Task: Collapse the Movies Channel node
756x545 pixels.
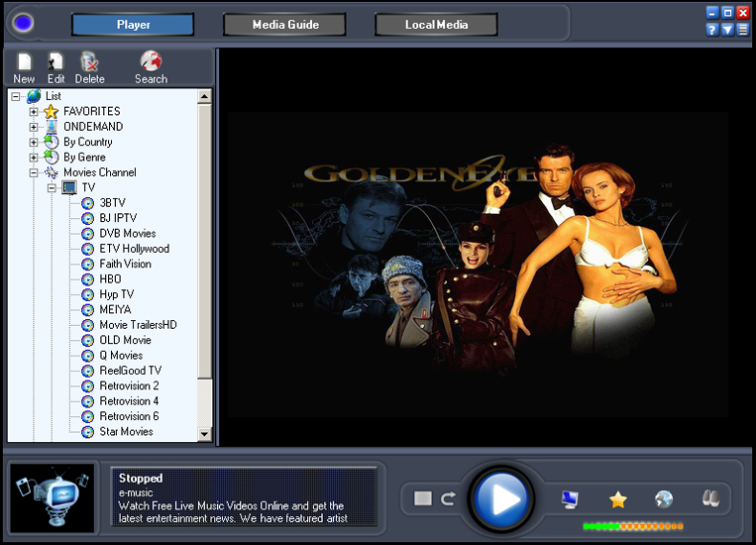Action: point(34,172)
